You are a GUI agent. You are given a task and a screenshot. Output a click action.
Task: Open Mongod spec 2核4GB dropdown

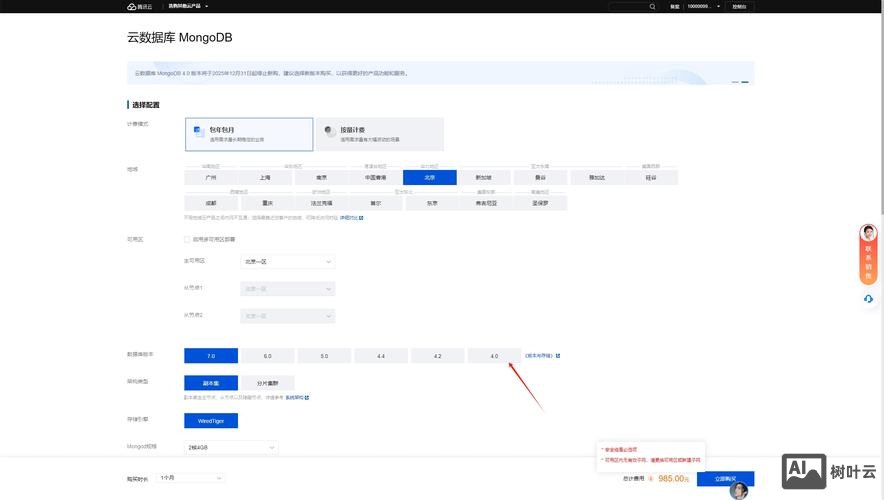[231, 447]
